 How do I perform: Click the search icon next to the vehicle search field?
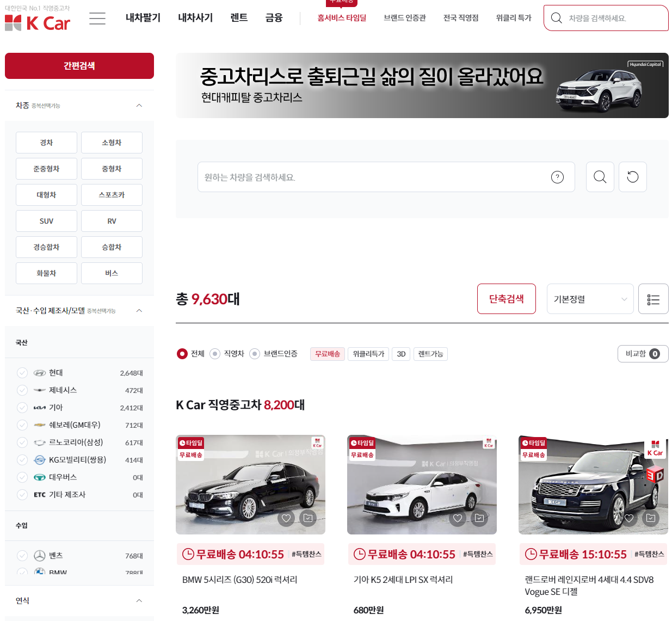[600, 176]
